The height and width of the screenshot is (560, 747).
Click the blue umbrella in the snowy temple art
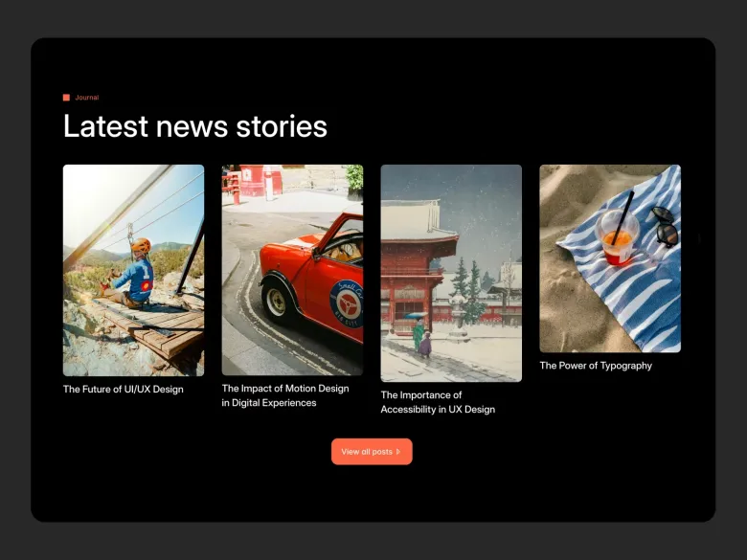[416, 315]
